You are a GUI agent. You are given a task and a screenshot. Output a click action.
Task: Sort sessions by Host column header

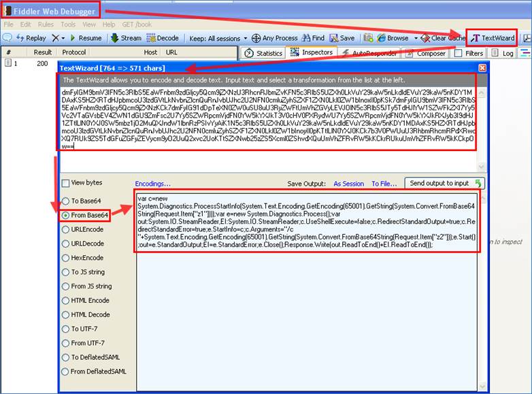tap(150, 52)
